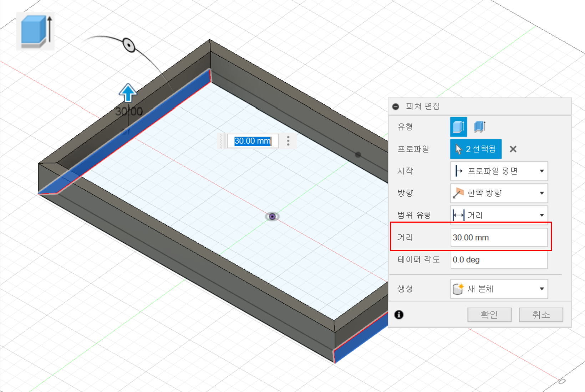Viewport: 585px width, 392px height.
Task: Select the Thin Extrude type icon
Action: point(480,127)
